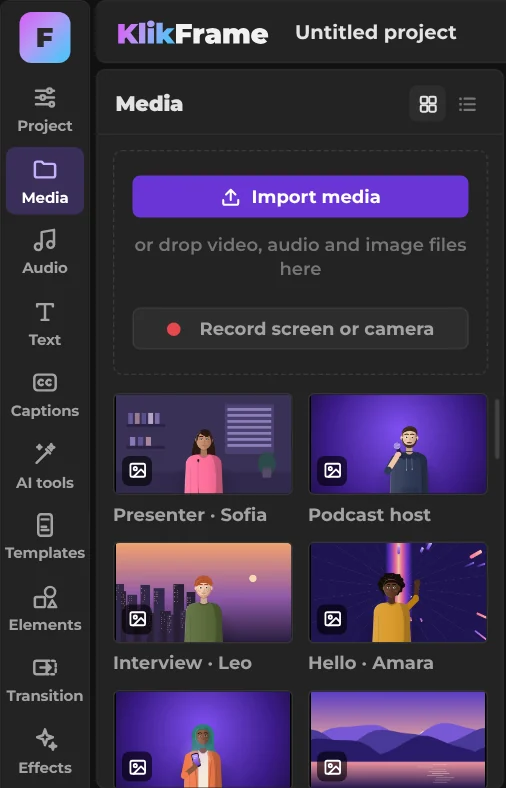Click the 'Media' panel heading
The width and height of the screenshot is (506, 788).
click(x=149, y=104)
